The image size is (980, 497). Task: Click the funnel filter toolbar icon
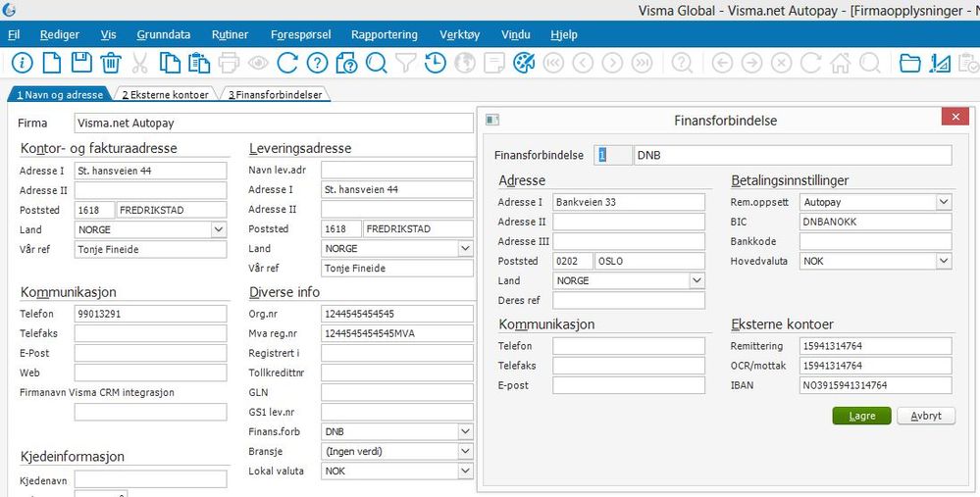(405, 63)
